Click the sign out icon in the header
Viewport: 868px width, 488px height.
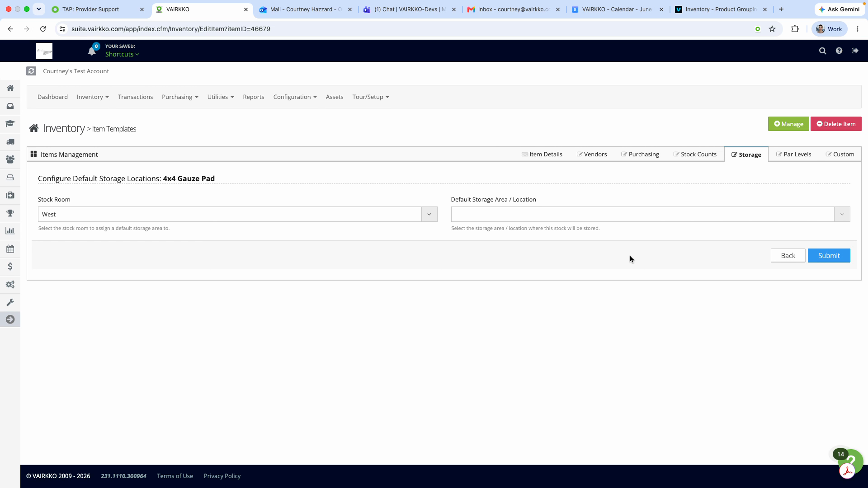click(x=855, y=51)
